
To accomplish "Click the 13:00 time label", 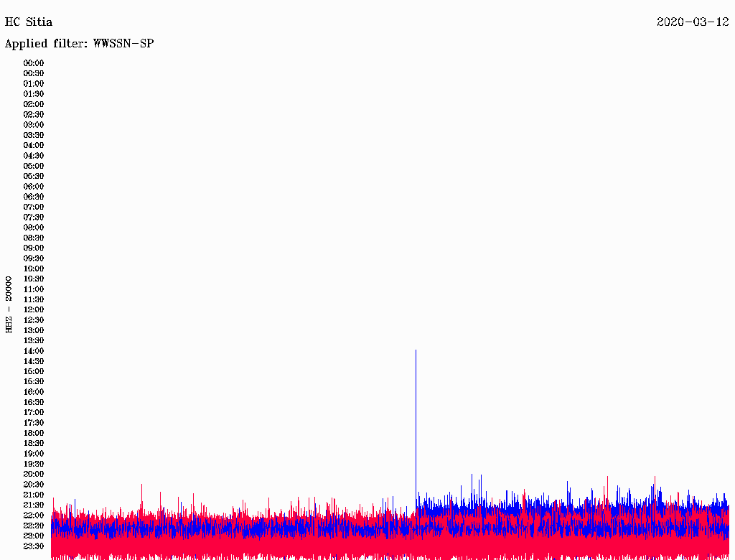I will pyautogui.click(x=34, y=330).
